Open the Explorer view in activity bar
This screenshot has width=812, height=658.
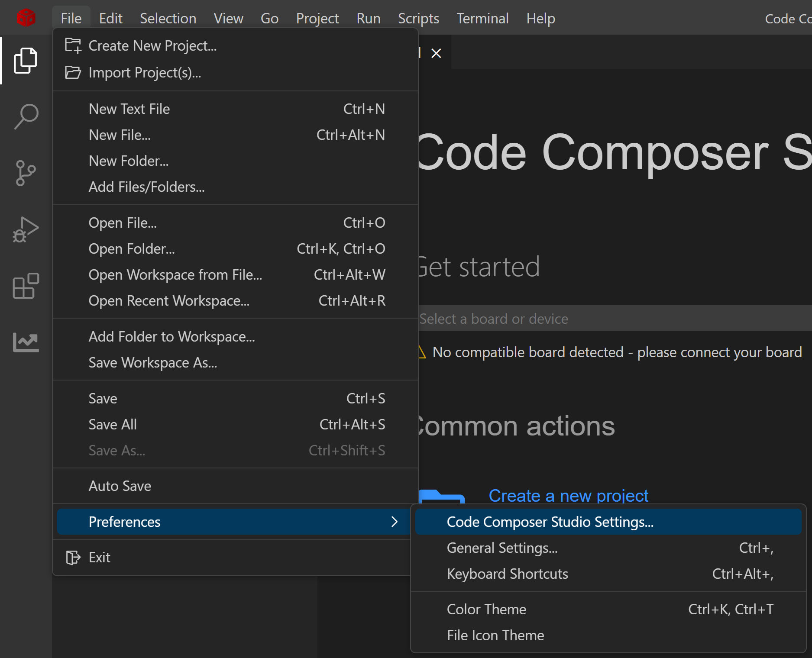pos(26,61)
